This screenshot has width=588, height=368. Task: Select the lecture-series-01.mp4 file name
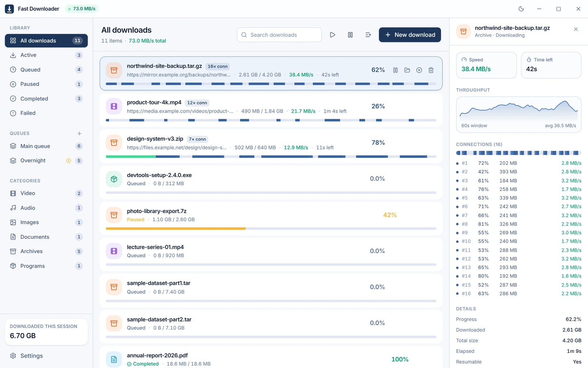pos(155,247)
